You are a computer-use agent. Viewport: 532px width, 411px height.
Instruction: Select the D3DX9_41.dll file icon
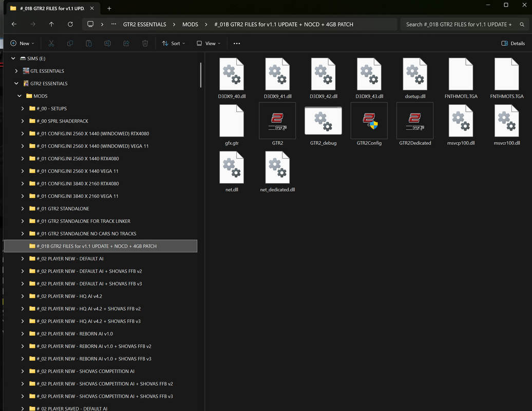pyautogui.click(x=277, y=74)
